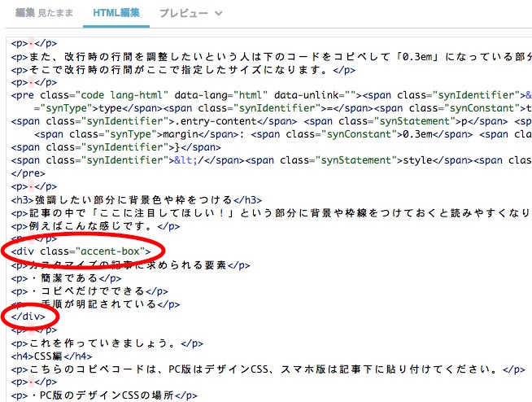Viewport: 532px width, 402px height.
Task: Open the プレビュー tab
Action: (184, 14)
